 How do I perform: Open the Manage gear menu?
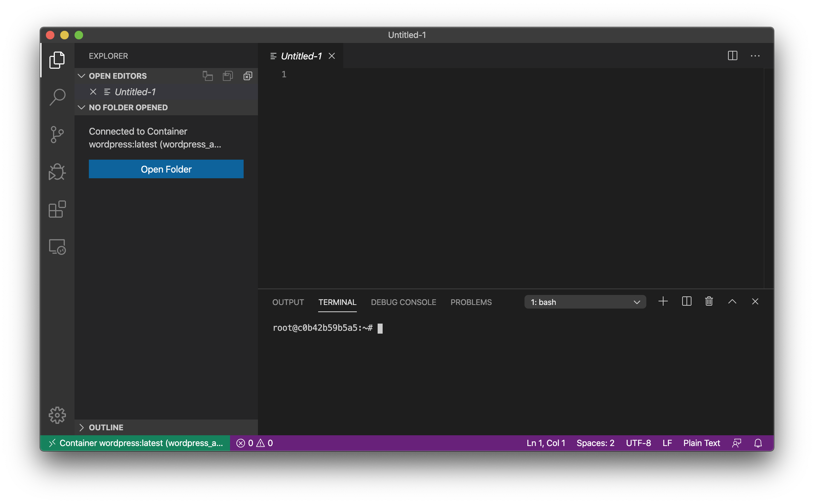click(x=57, y=415)
